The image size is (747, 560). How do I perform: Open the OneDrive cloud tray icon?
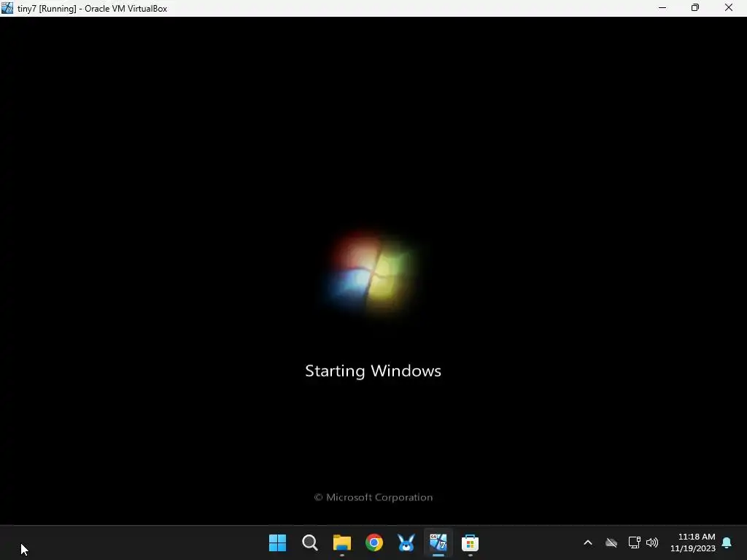tap(611, 542)
